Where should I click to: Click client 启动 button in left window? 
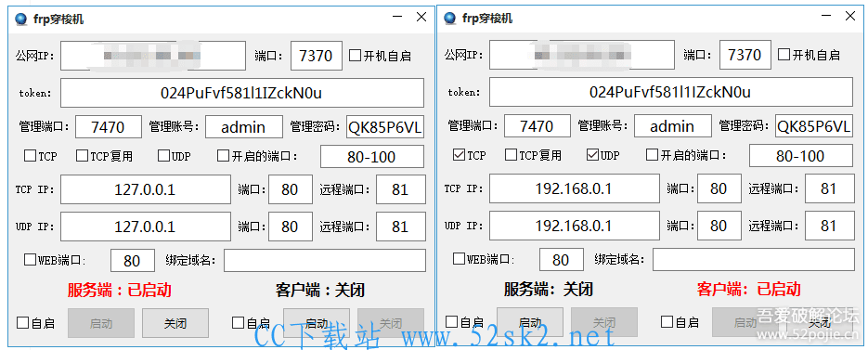317,323
